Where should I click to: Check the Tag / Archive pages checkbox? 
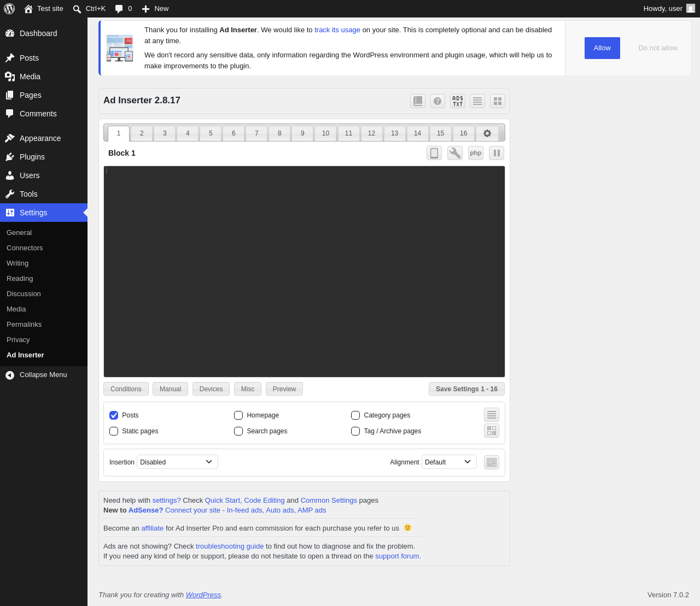click(355, 431)
